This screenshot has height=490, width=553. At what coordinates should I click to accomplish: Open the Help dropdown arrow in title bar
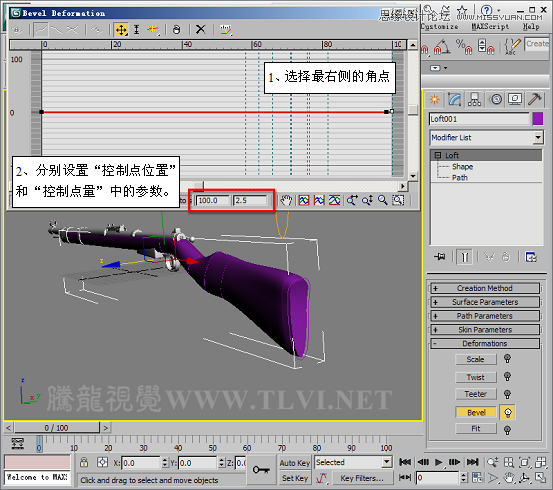(x=498, y=11)
